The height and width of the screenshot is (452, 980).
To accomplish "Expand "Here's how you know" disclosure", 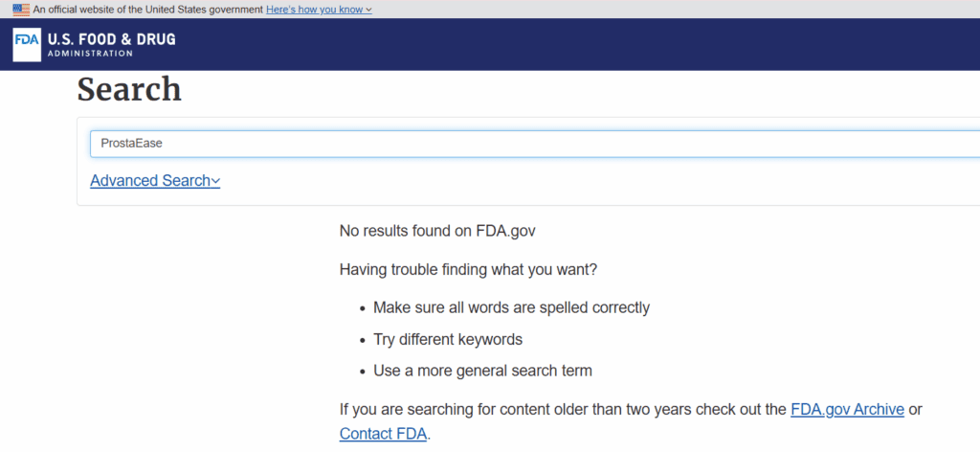I will coord(319,10).
